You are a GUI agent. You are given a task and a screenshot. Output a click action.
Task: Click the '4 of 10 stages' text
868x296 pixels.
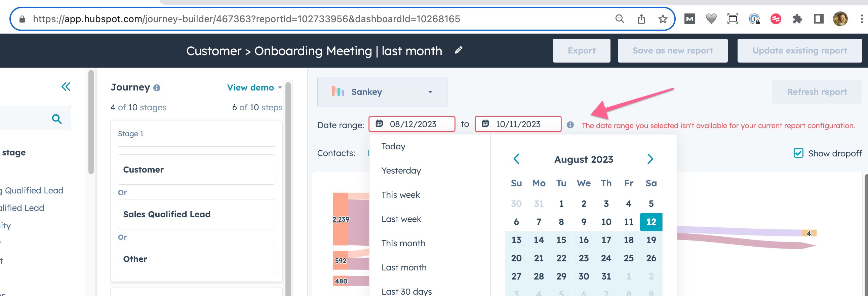tap(139, 108)
